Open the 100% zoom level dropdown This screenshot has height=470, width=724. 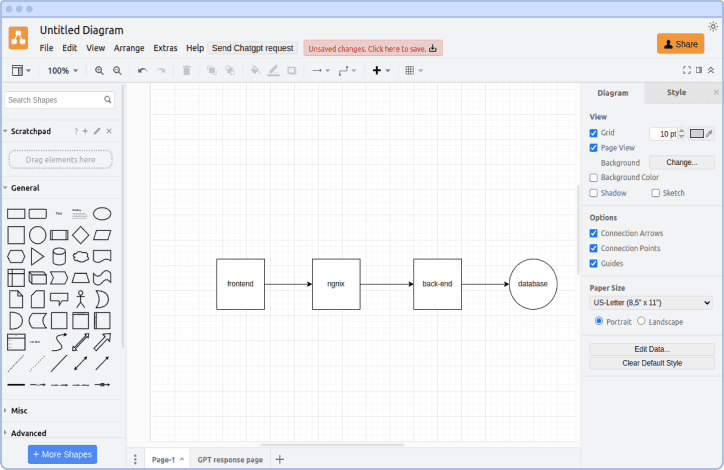[64, 71]
